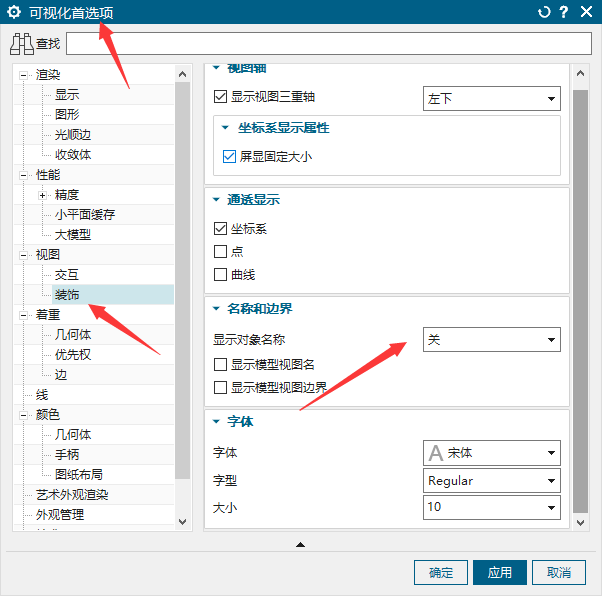602x596 pixels.
Task: Select 艺术外观渲染 tree item
Action: (x=72, y=495)
